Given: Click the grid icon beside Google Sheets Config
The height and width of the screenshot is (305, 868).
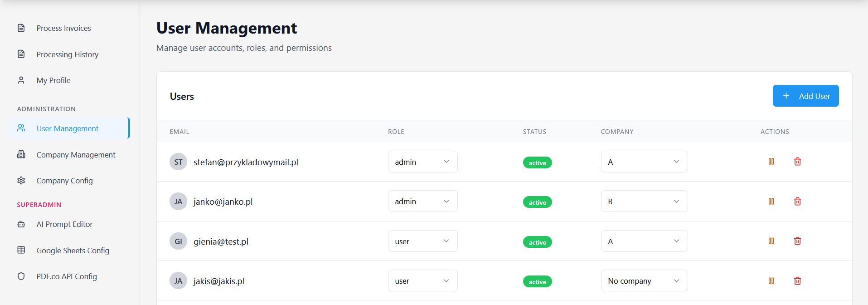Looking at the screenshot, I should 21,250.
